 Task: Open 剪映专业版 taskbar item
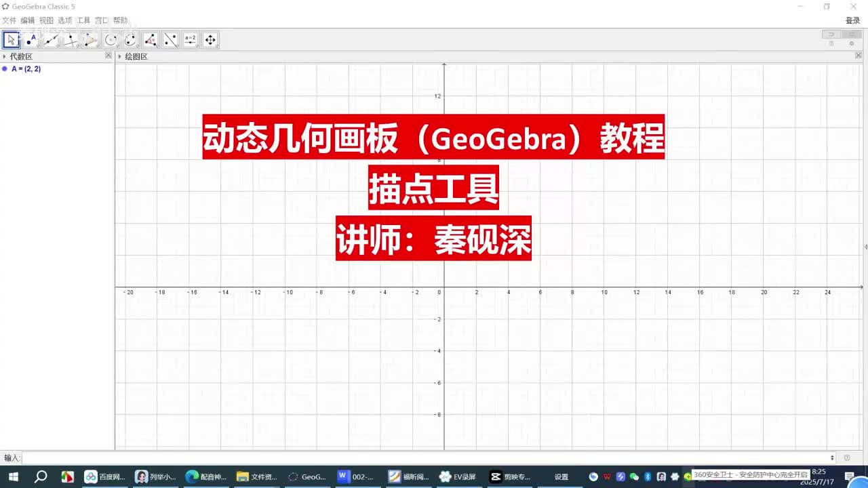510,476
